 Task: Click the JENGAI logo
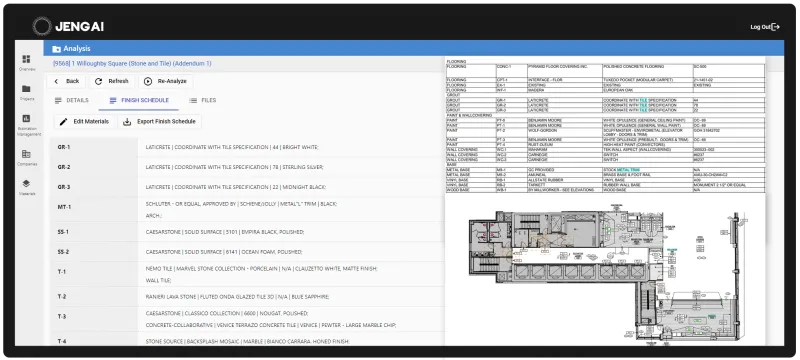coord(68,27)
